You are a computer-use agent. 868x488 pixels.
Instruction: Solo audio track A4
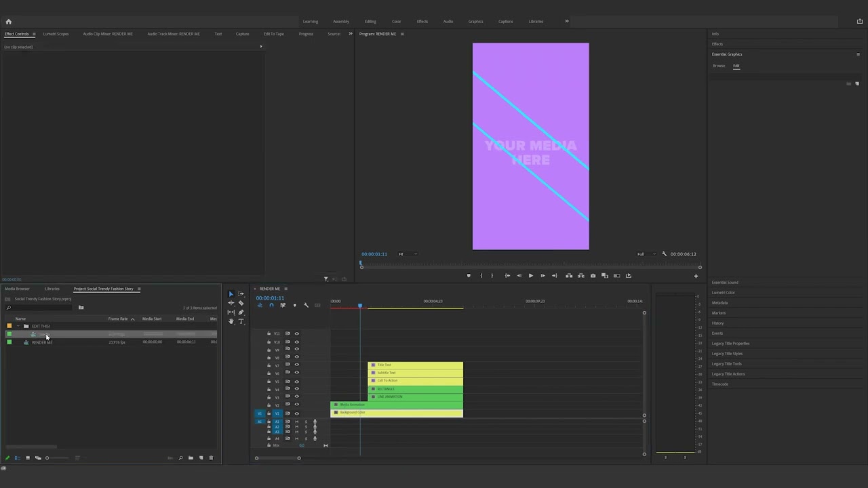coord(305,439)
